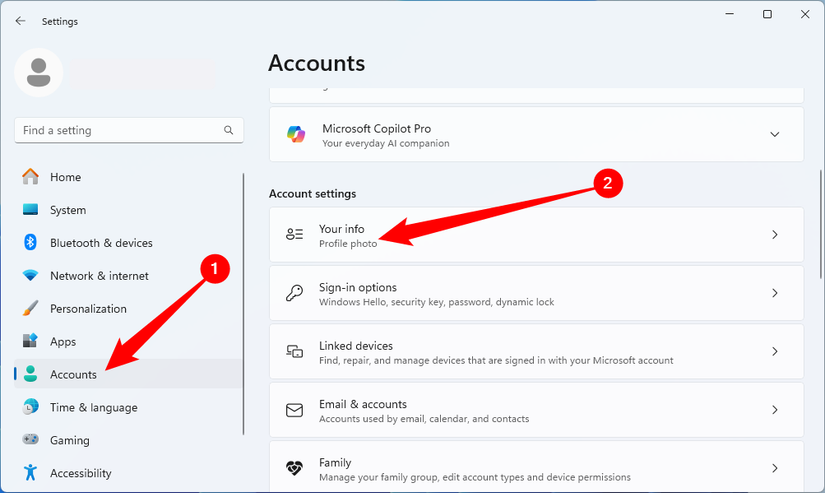Click the Microsoft Copilot Pro logo icon
Image resolution: width=825 pixels, height=493 pixels.
(x=296, y=134)
